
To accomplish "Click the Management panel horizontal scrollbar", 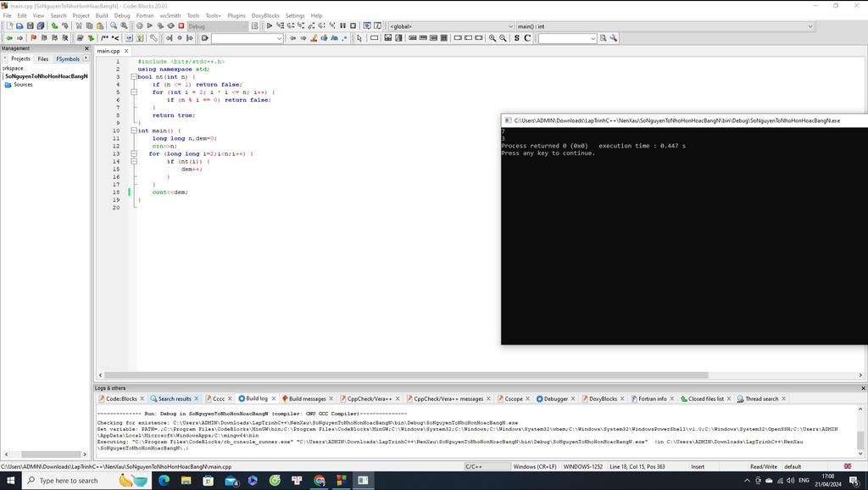I will coord(51,454).
